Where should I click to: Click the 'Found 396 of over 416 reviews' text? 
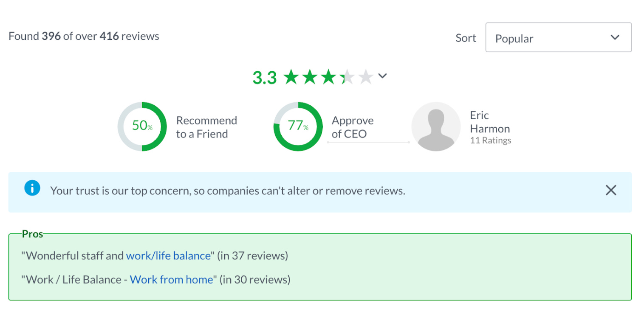[84, 36]
